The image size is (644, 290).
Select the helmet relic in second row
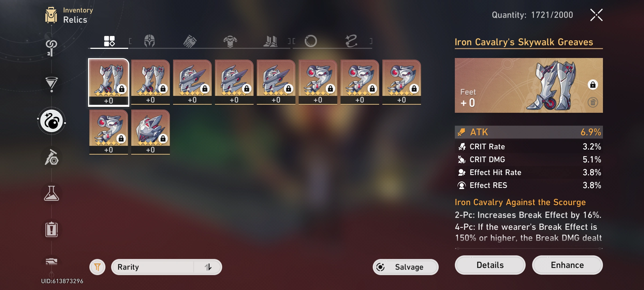(151, 132)
